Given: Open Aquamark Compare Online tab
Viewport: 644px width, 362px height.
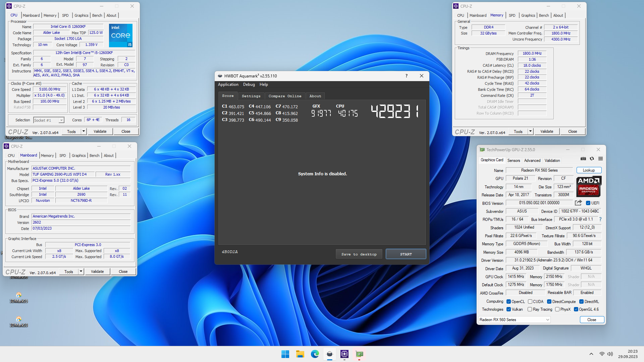Looking at the screenshot, I should click(x=285, y=96).
